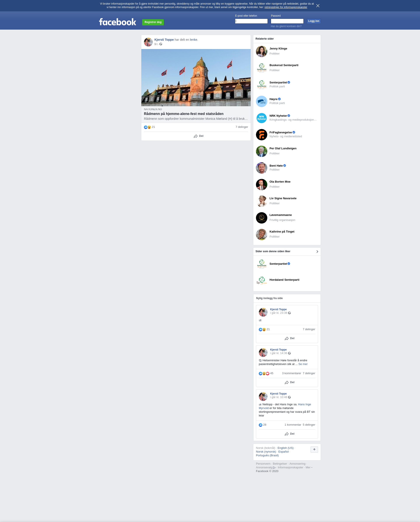Open Per Olaf Lundteigen avatar
Screen dimensions: 420x522
[262, 151]
